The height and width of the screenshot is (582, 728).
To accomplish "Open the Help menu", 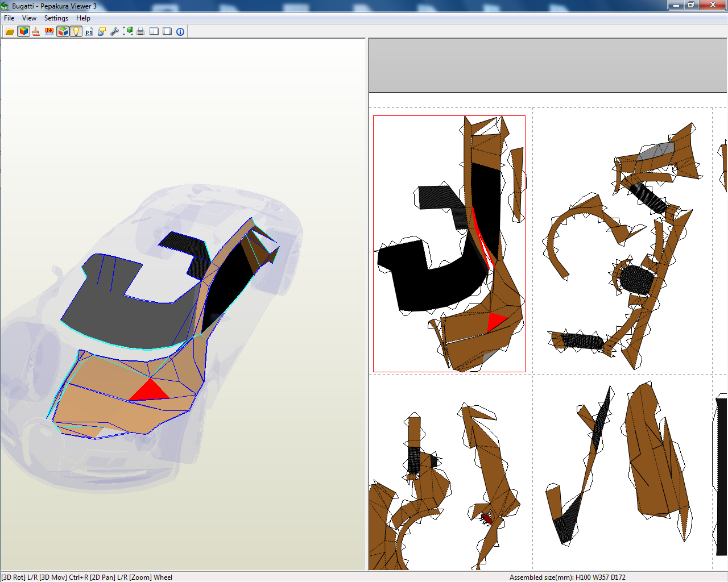I will coord(83,18).
